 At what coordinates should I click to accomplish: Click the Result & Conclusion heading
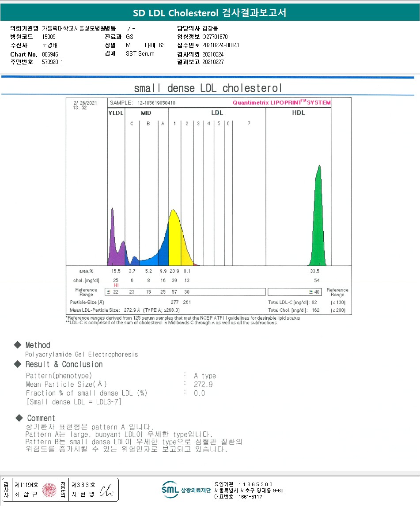[64, 364]
